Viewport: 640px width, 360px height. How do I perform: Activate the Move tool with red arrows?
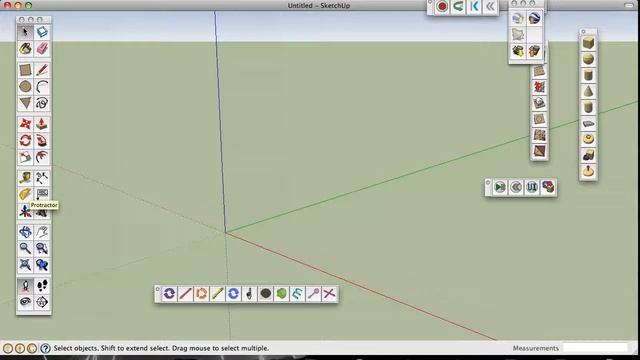(x=25, y=124)
